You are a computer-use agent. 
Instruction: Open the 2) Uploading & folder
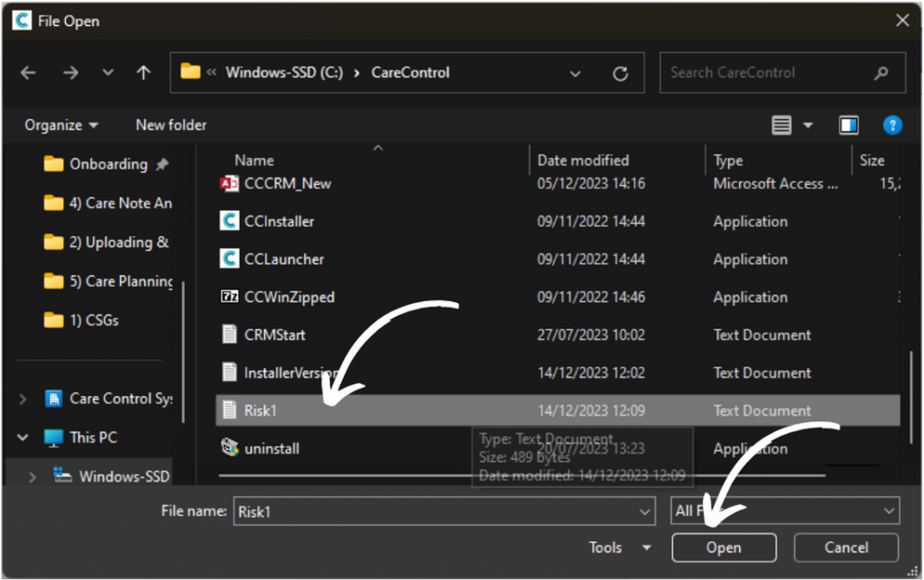tap(106, 242)
